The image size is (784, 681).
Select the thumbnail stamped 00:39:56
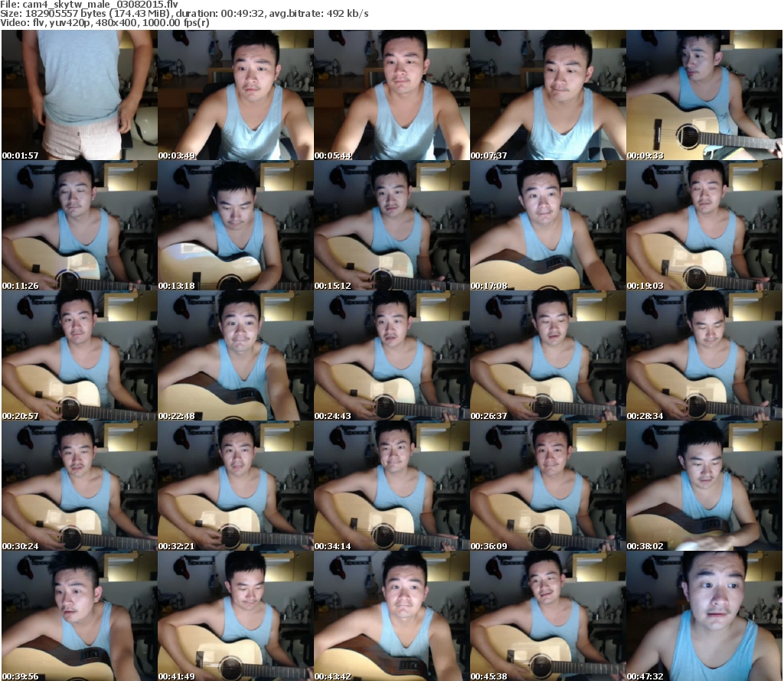(80, 615)
